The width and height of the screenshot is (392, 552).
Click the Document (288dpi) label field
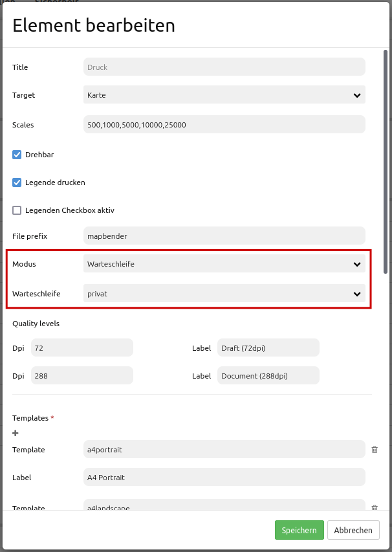(x=268, y=376)
